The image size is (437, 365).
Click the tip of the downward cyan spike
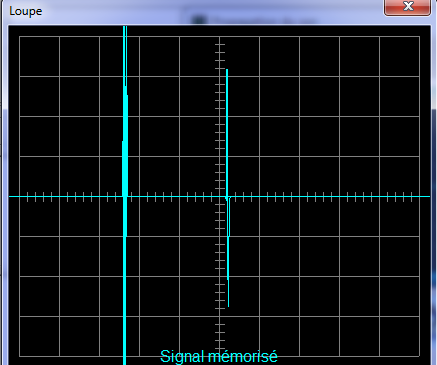pos(228,305)
